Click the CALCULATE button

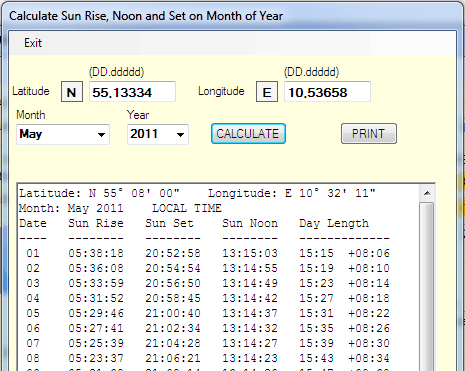click(x=248, y=134)
